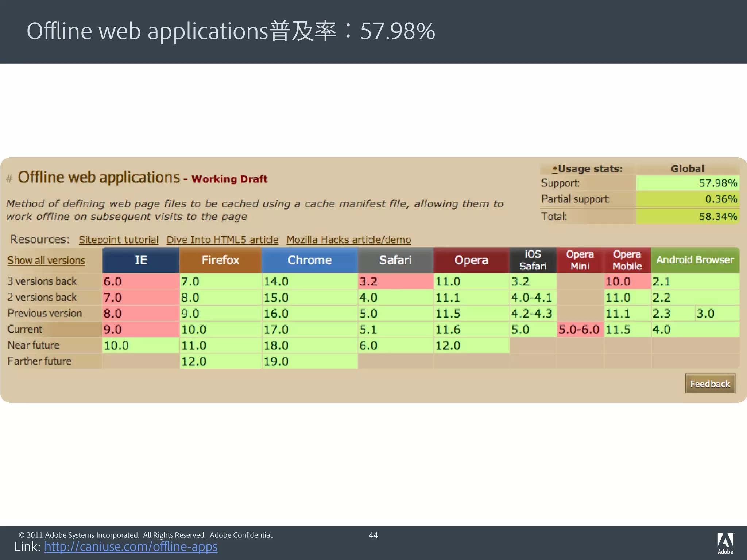747x560 pixels.
Task: Click Show all versions link
Action: 46,260
